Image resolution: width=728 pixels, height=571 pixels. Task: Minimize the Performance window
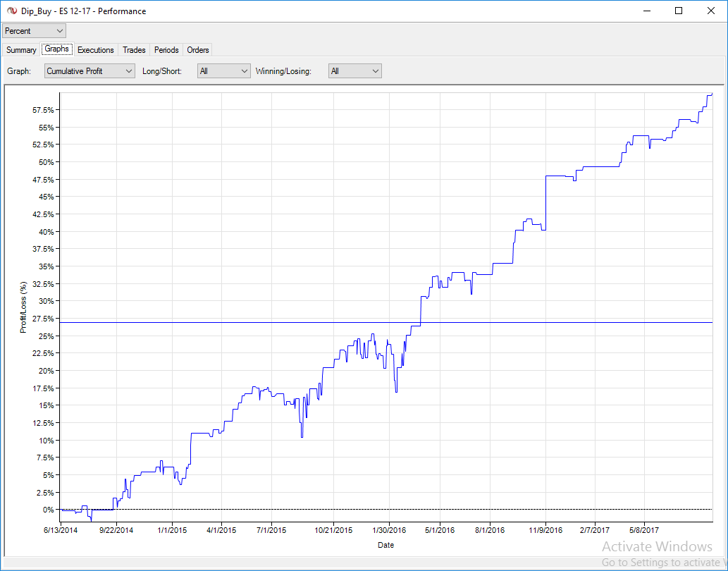[646, 11]
